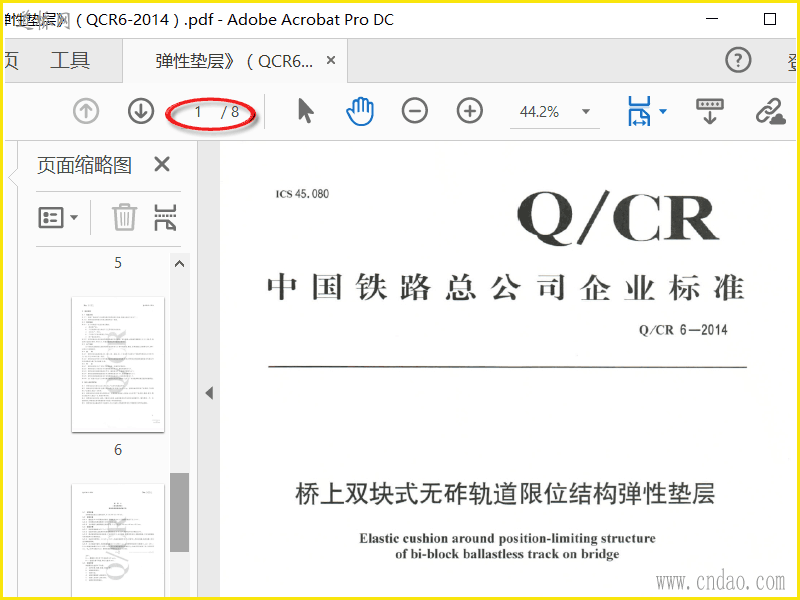Open the Help question mark icon
The width and height of the screenshot is (800, 600).
pyautogui.click(x=738, y=60)
